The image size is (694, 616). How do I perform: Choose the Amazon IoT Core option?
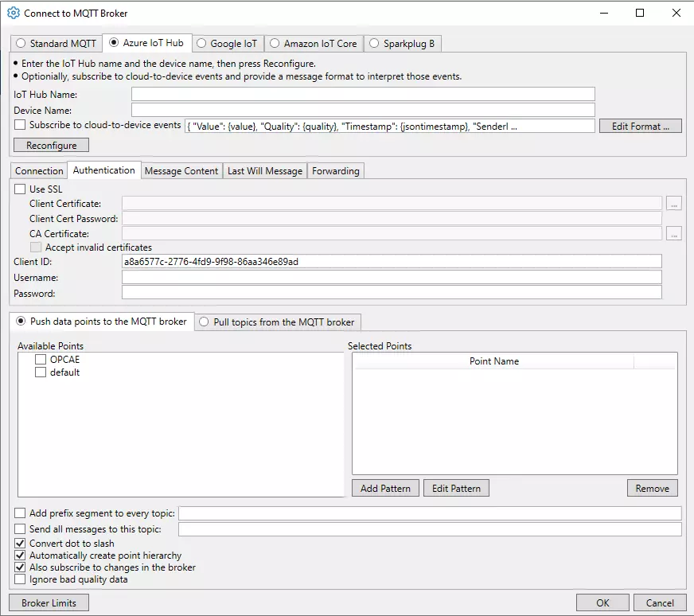[275, 43]
